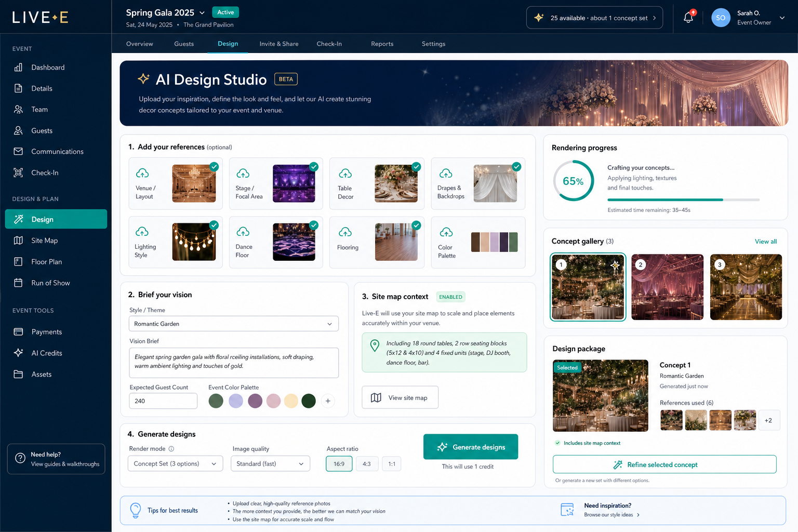Click View all in Concept gallery
This screenshot has width=798, height=532.
766,242
